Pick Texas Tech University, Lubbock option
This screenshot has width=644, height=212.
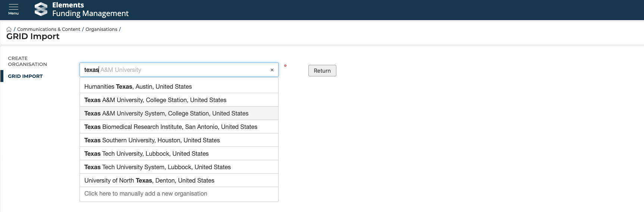[x=146, y=154]
